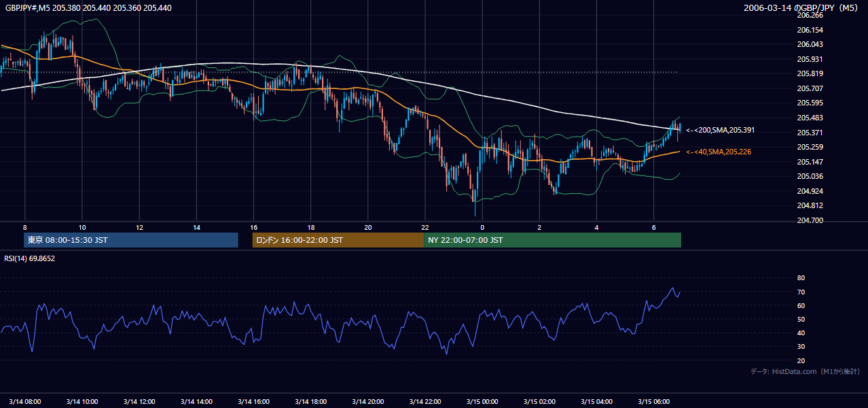The width and height of the screenshot is (868, 408).
Task: Click price axis value 206.266
Action: (x=810, y=15)
